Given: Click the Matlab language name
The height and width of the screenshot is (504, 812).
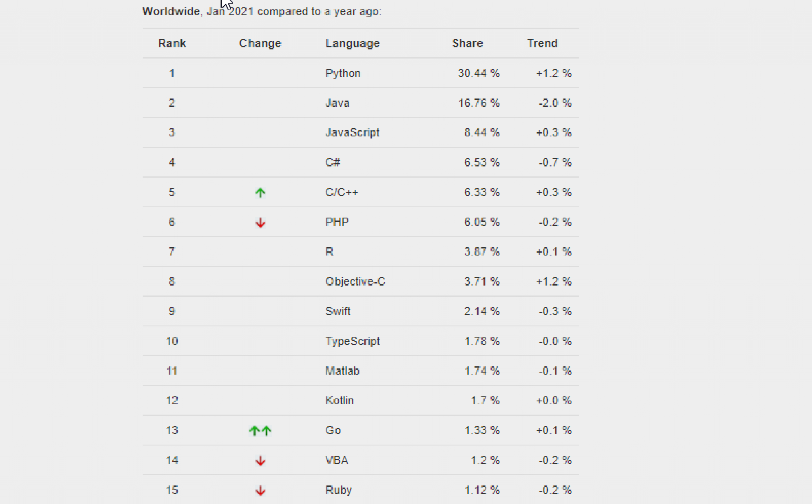Looking at the screenshot, I should tap(343, 371).
